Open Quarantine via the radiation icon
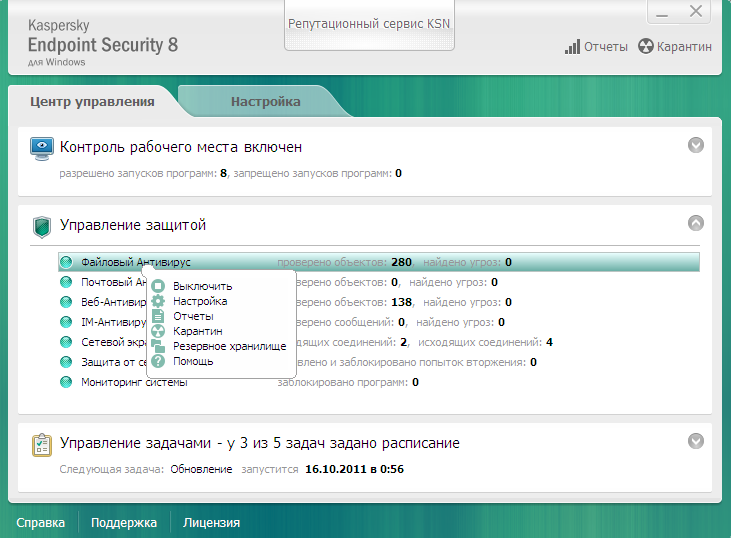731x538 pixels. pos(646,46)
